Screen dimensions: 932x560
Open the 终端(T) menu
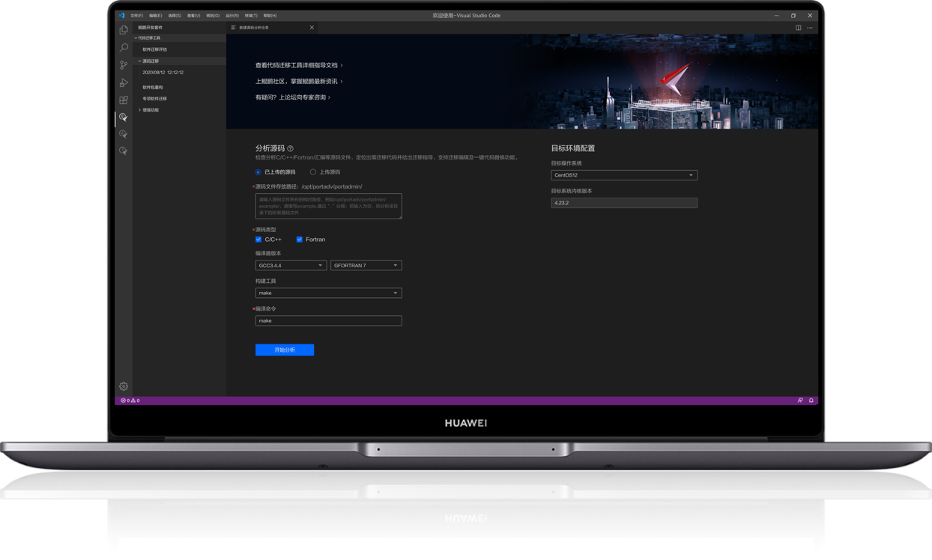[251, 15]
